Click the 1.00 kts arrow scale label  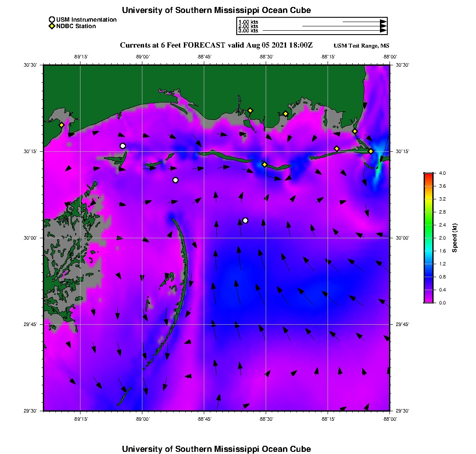[248, 22]
